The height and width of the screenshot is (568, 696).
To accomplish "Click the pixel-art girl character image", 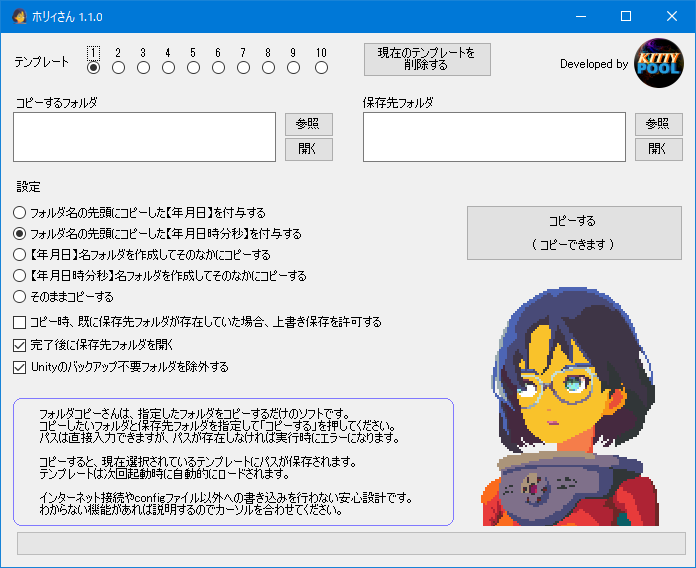I will point(572,406).
